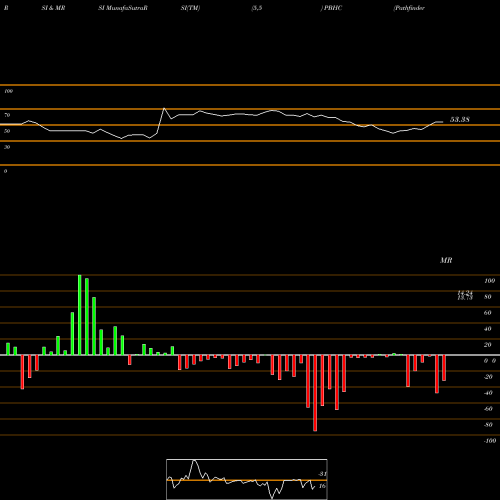
Task: Click the '0 0' zero-line label
Action: coord(490,361)
